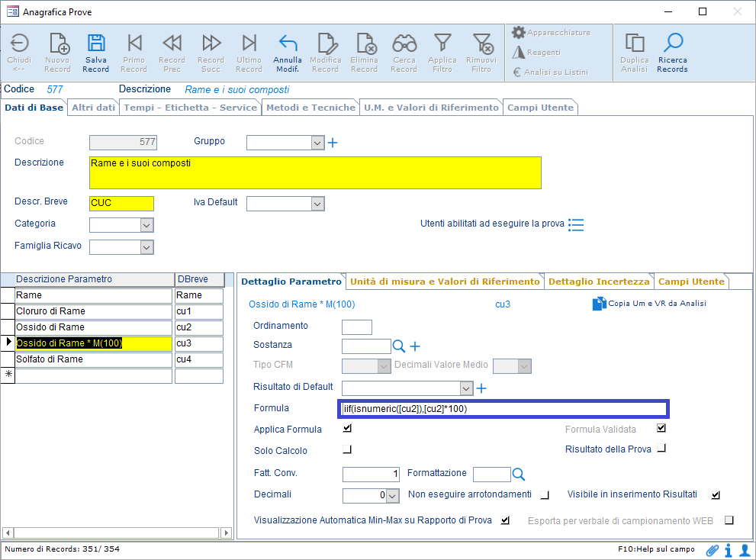Open Apparecchiature gear option
The height and width of the screenshot is (560, 756).
(x=552, y=32)
